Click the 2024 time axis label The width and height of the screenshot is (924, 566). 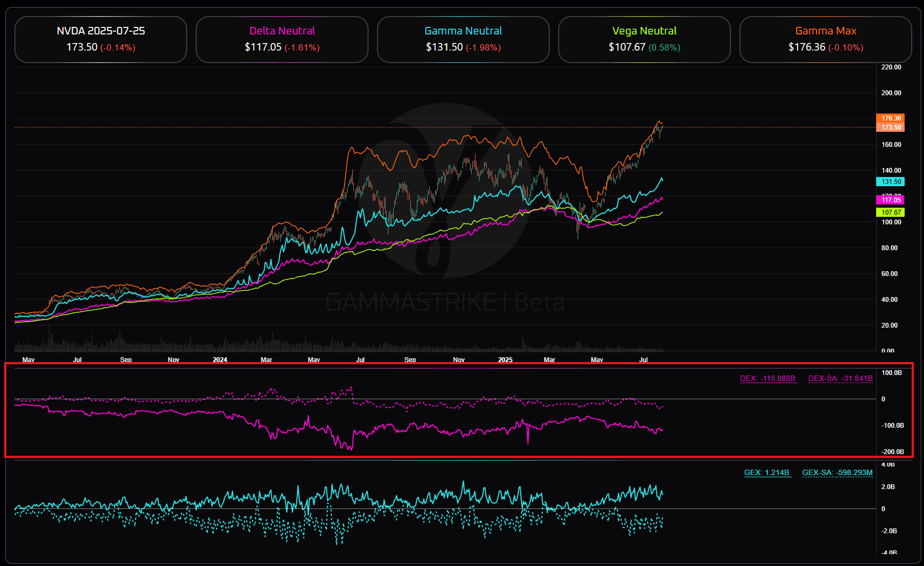tap(220, 359)
